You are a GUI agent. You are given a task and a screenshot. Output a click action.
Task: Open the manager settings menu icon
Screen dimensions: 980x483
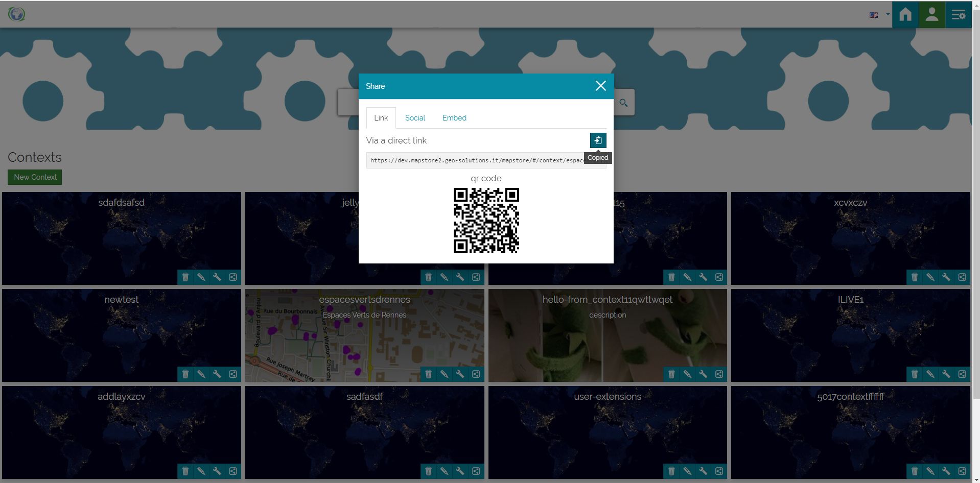click(x=959, y=14)
